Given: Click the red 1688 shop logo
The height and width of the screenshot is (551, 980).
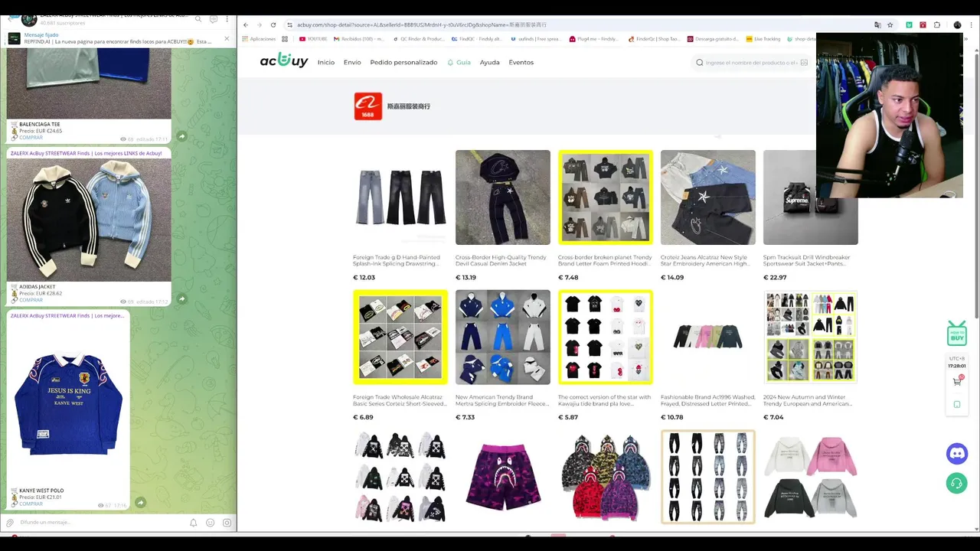Looking at the screenshot, I should tap(368, 106).
